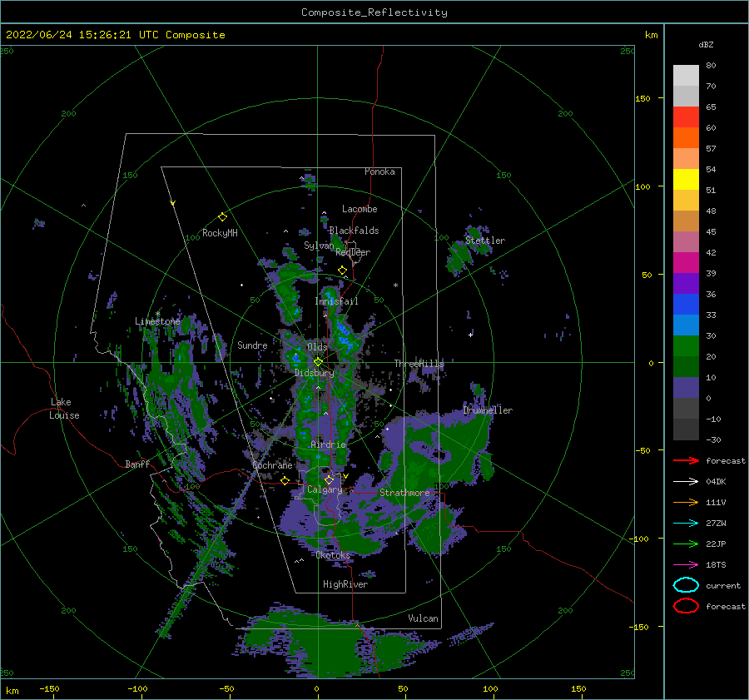Click the Olds city label
The height and width of the screenshot is (700, 749).
pyautogui.click(x=317, y=347)
